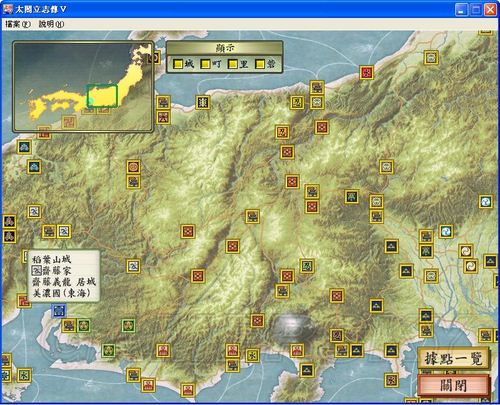This screenshot has height=405, width=500.
Task: Select the blue swirl crest at far right edge
Action: [486, 202]
